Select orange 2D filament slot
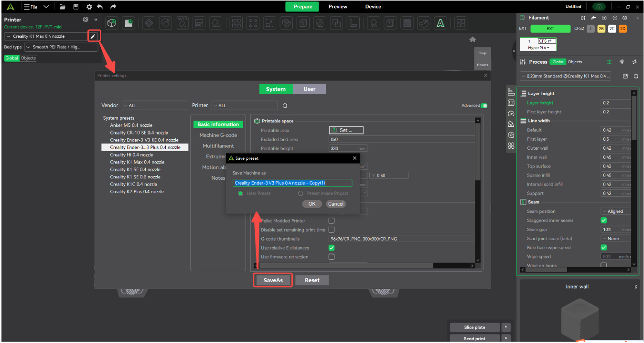 (623, 29)
